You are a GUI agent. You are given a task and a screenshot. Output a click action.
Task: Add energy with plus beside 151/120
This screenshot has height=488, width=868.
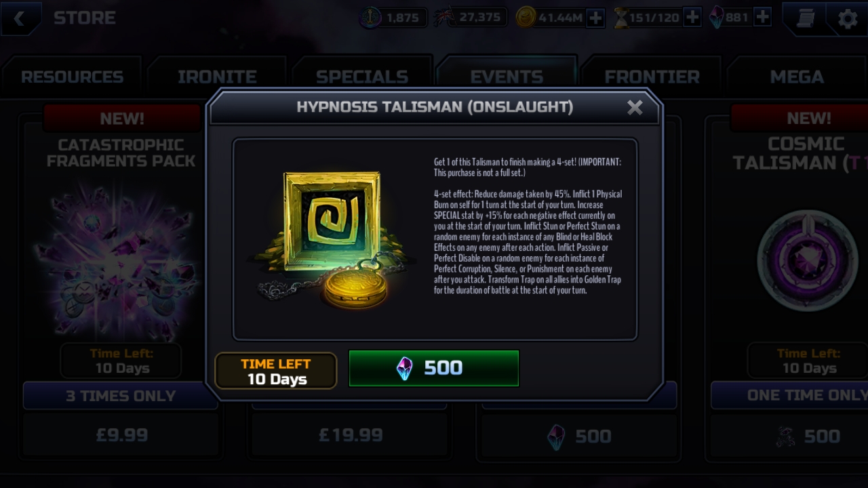pos(692,18)
